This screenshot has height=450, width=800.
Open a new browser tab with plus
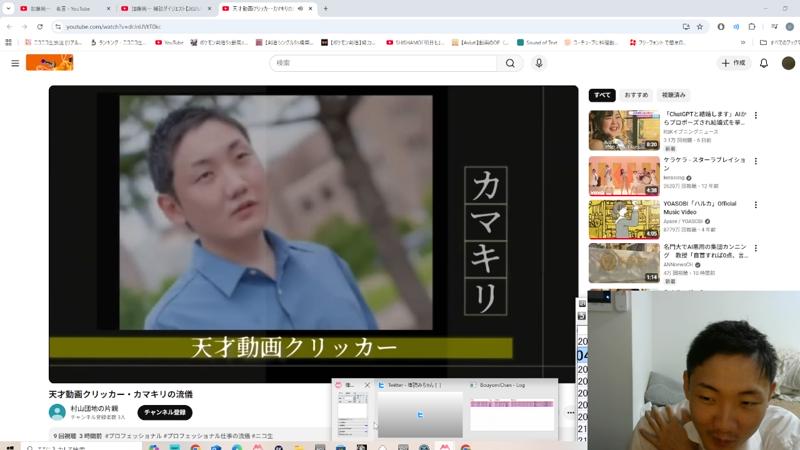pos(326,8)
